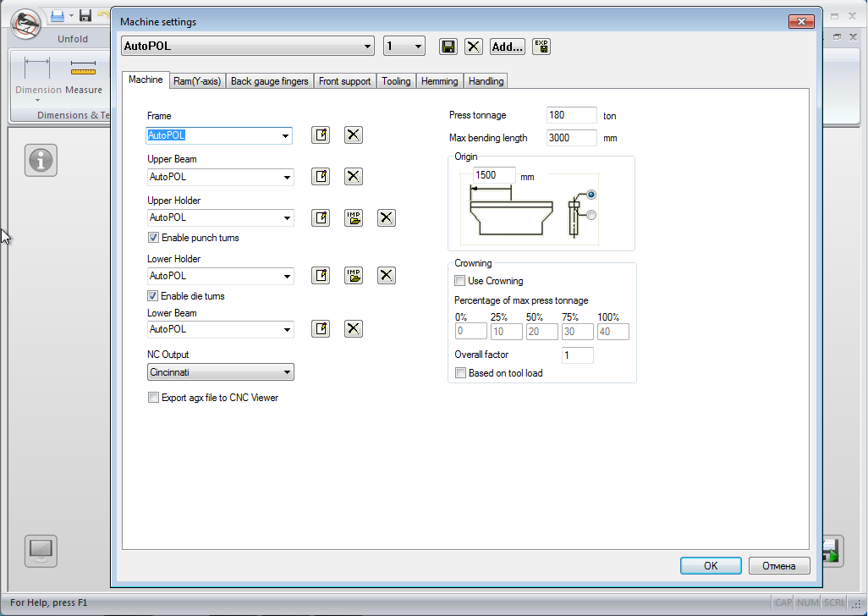Open the Tooling tab

(396, 81)
